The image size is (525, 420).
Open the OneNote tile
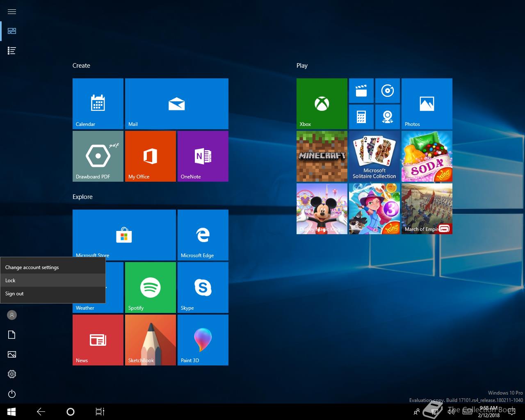[x=203, y=156]
